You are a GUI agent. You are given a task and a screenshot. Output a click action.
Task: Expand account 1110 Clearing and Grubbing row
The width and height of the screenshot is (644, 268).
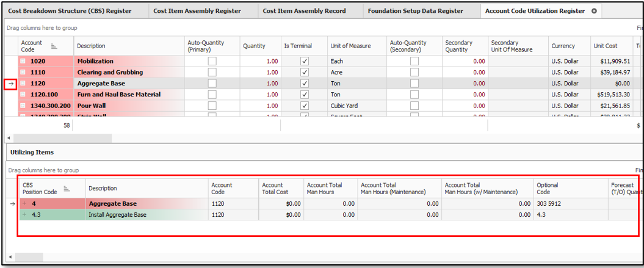click(23, 73)
